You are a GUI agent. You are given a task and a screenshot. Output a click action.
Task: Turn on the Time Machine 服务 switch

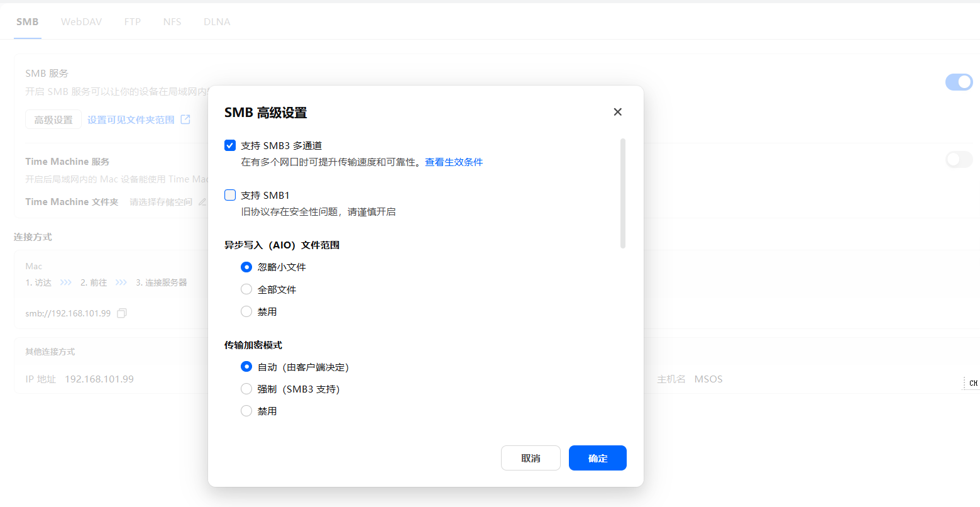coord(959,160)
